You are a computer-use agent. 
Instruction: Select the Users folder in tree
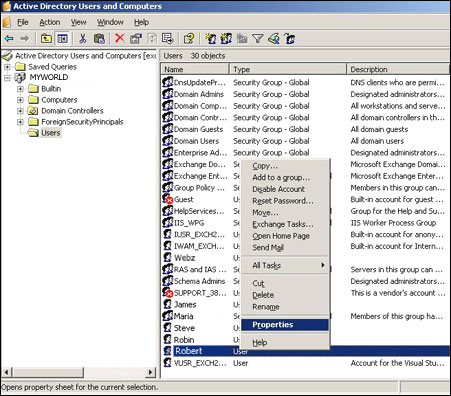[51, 133]
